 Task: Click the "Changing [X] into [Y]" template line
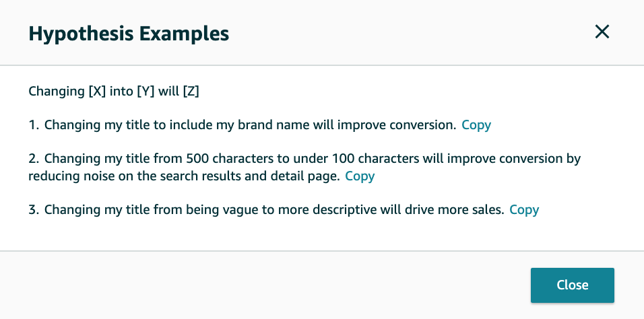click(x=113, y=91)
